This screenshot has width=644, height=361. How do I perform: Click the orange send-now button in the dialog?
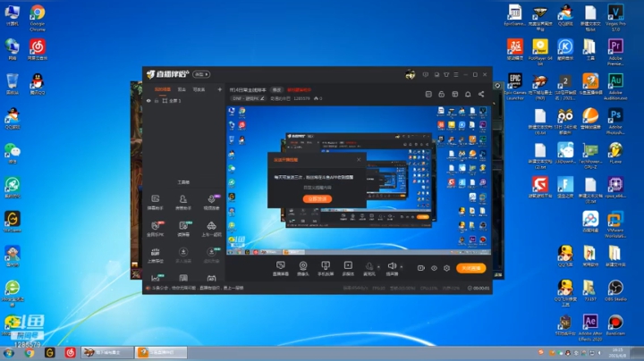317,199
